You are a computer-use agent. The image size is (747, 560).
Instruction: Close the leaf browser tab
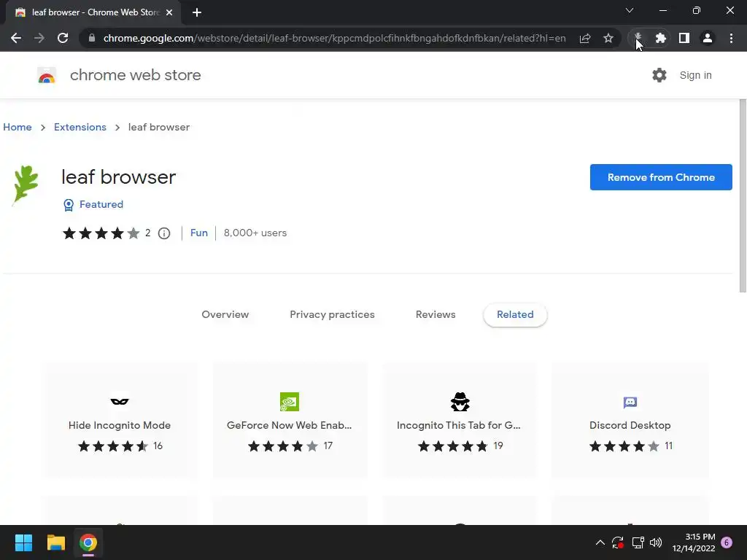click(169, 12)
